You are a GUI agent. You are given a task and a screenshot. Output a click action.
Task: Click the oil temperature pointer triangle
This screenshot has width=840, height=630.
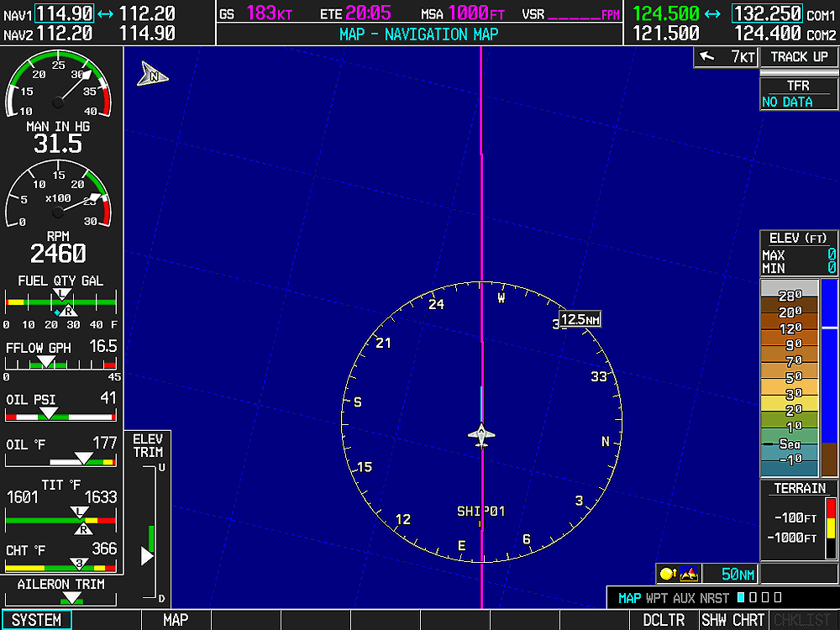(x=83, y=458)
